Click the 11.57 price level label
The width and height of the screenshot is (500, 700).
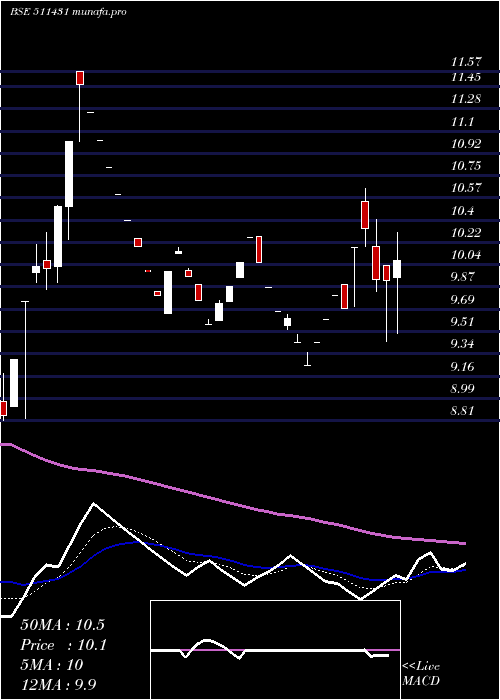pos(466,61)
